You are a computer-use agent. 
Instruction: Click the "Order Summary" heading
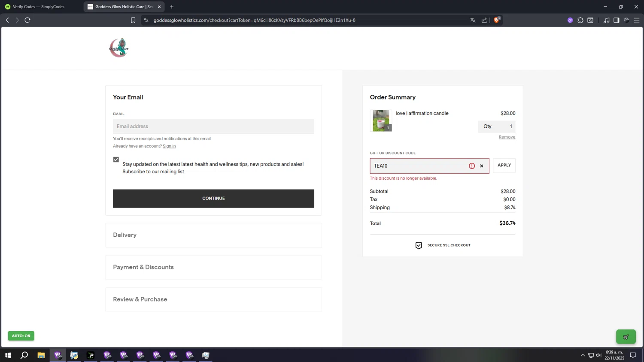393,97
